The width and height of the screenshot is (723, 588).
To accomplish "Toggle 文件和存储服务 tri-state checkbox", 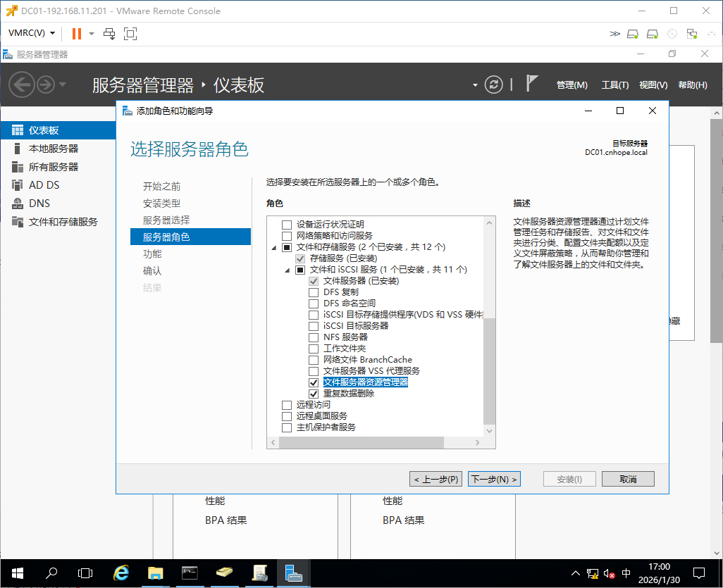I will 287,247.
